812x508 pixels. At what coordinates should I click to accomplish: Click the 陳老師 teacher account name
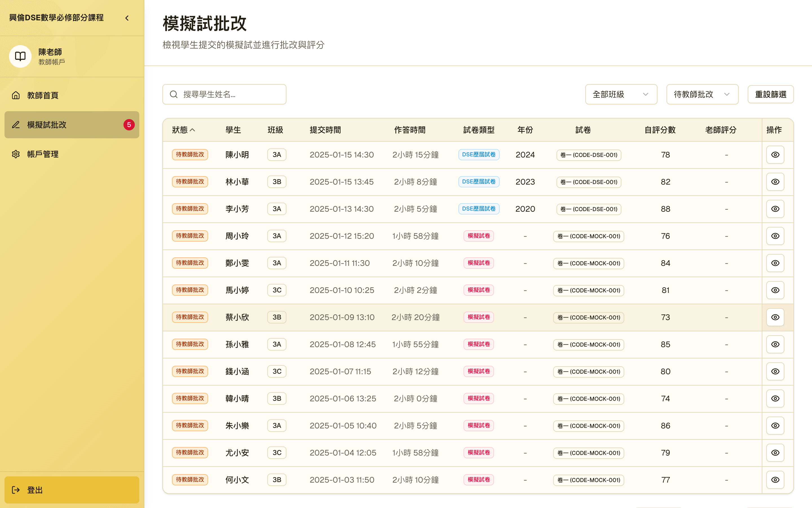(50, 52)
